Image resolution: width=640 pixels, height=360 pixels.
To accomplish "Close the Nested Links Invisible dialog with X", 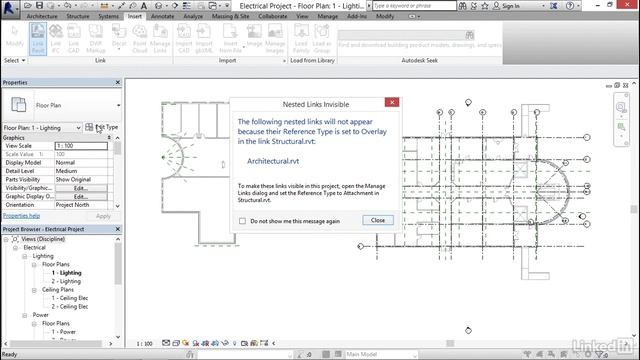I will point(392,102).
